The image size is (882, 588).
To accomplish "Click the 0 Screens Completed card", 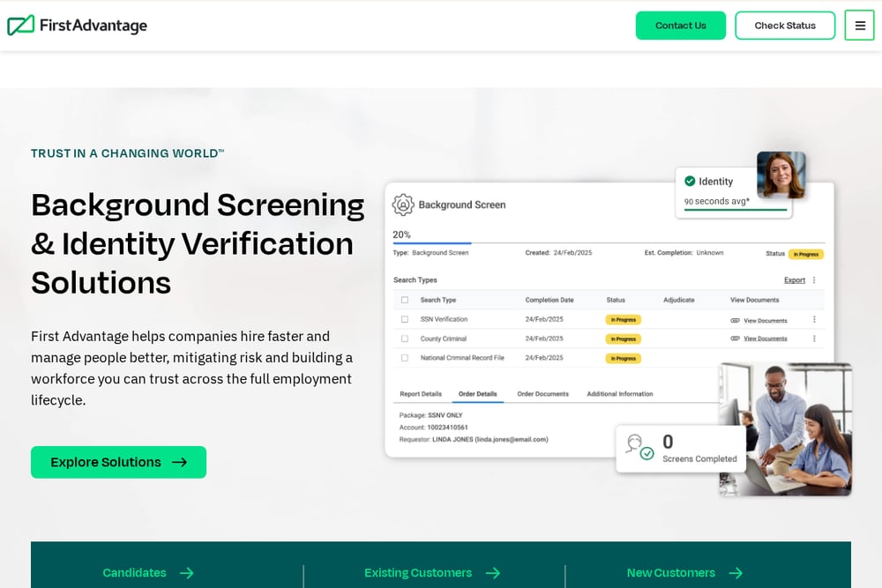I will (x=681, y=449).
